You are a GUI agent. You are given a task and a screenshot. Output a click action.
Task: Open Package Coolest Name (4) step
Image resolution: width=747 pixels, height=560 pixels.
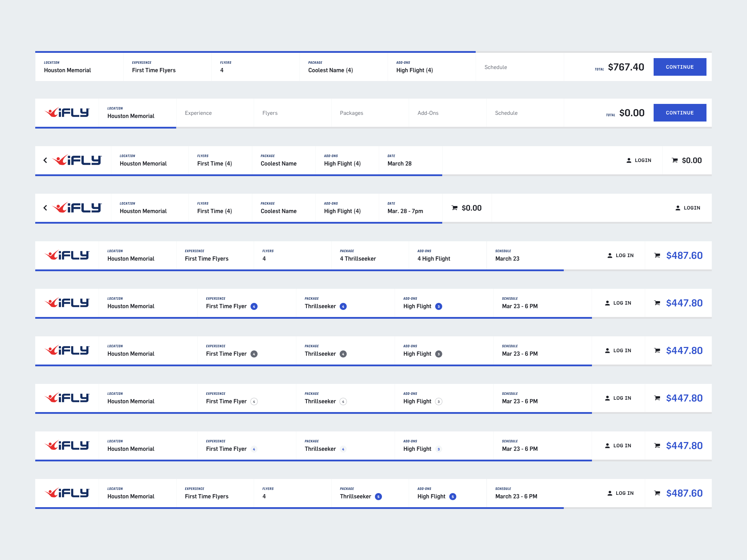point(344,67)
